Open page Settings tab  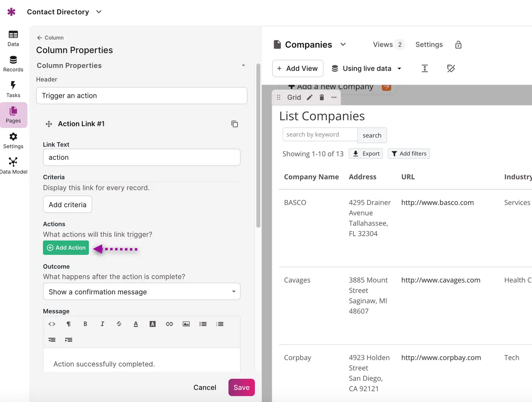pos(429,45)
